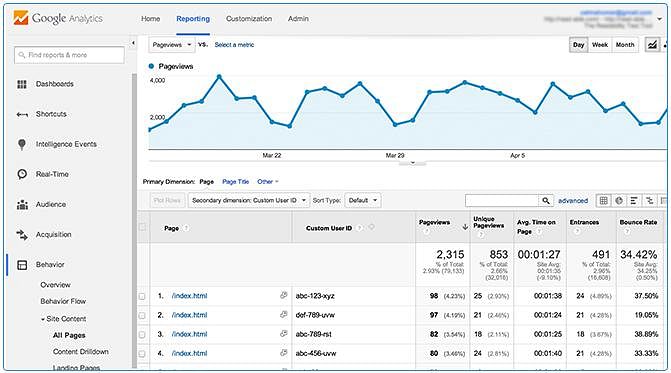Select the performance bar view icon
This screenshot has height=373, width=671.
click(634, 200)
